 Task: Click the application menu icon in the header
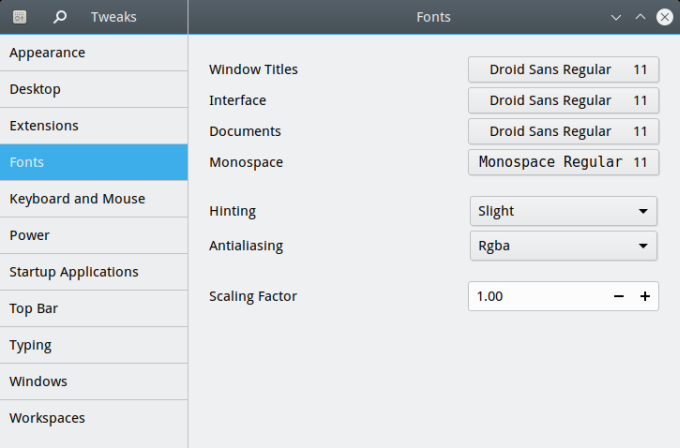(x=20, y=17)
